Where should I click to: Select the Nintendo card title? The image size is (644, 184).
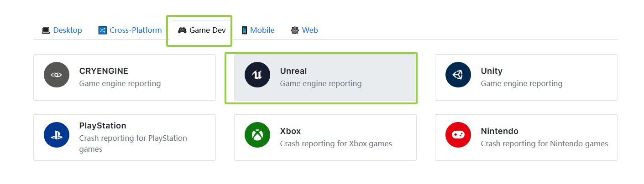coord(500,131)
